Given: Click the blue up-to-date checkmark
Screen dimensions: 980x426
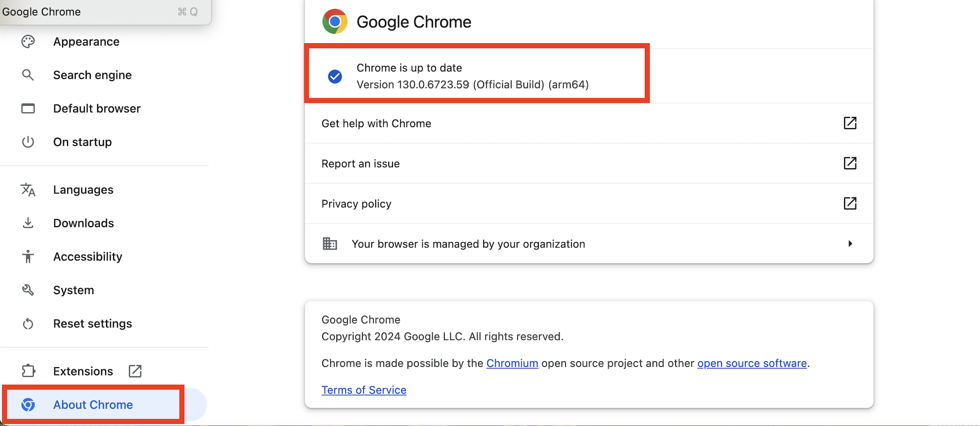Looking at the screenshot, I should tap(335, 76).
